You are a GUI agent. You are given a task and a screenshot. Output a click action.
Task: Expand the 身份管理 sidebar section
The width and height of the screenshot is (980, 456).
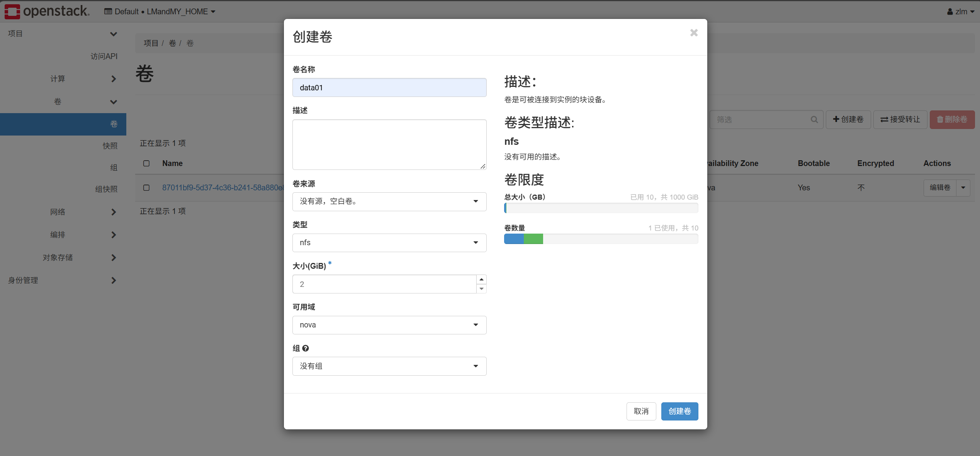pos(63,280)
